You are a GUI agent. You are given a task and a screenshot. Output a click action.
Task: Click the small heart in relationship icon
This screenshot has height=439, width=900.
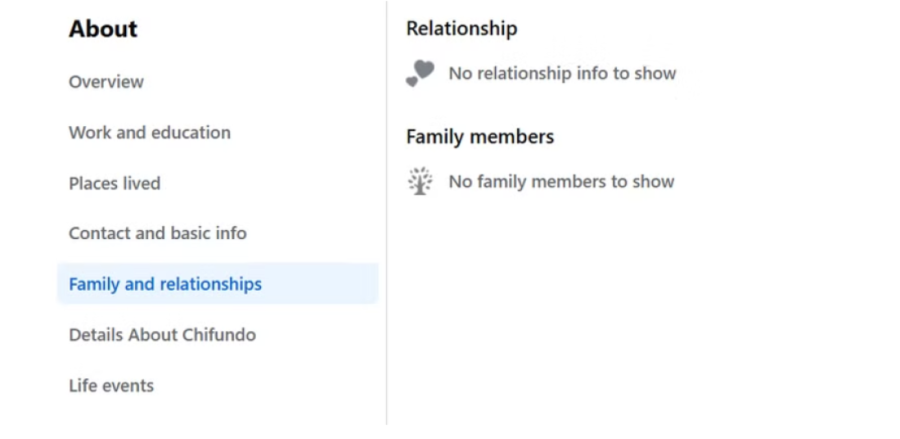pos(411,81)
